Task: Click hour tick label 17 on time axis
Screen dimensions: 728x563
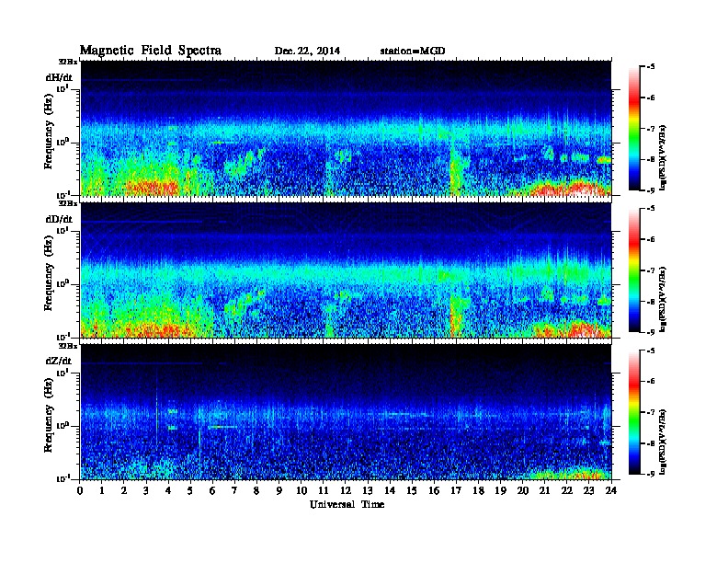Action: point(457,490)
